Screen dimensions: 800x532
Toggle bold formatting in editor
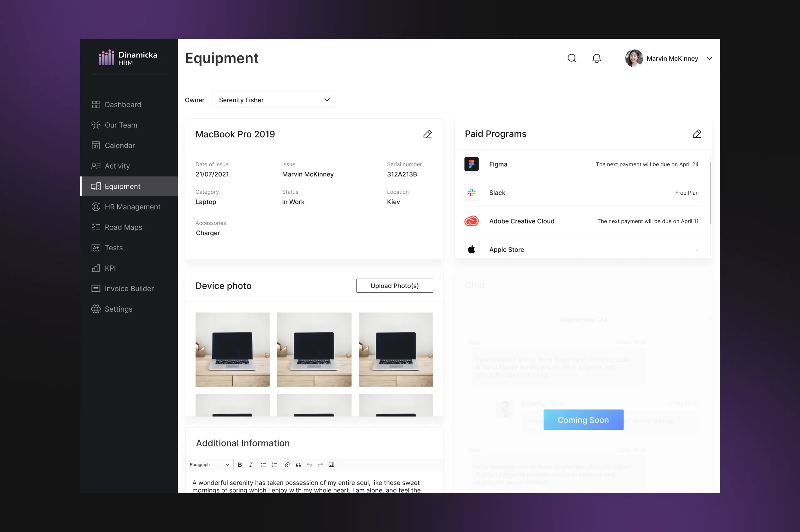[x=240, y=465]
